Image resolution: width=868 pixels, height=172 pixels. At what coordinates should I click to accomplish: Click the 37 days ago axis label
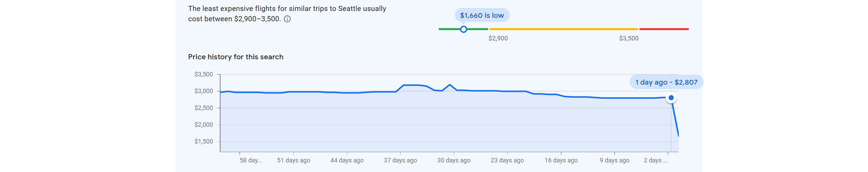click(x=400, y=160)
